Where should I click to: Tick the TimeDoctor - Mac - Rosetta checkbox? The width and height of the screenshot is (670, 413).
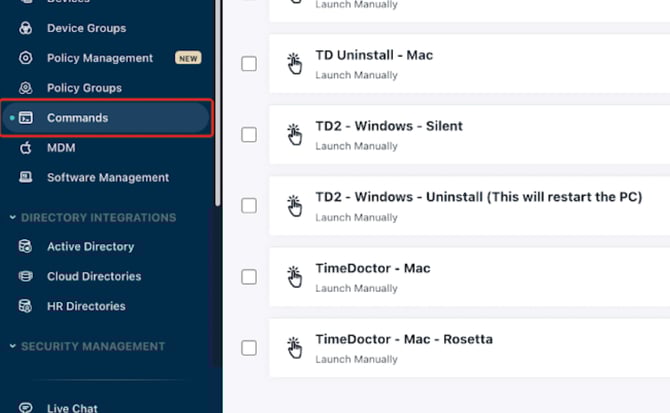point(249,348)
